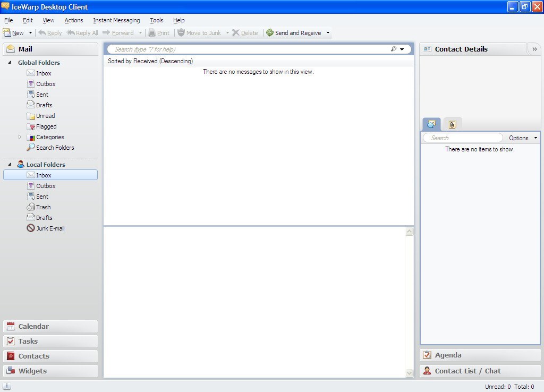This screenshot has width=544, height=392.
Task: Click the Local Folders user icon
Action: click(21, 164)
